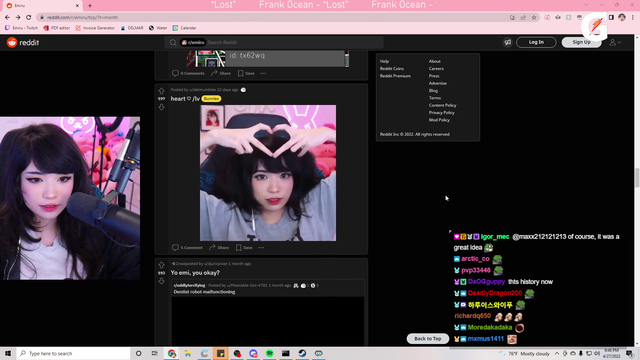Click the Back to Top button

click(428, 339)
